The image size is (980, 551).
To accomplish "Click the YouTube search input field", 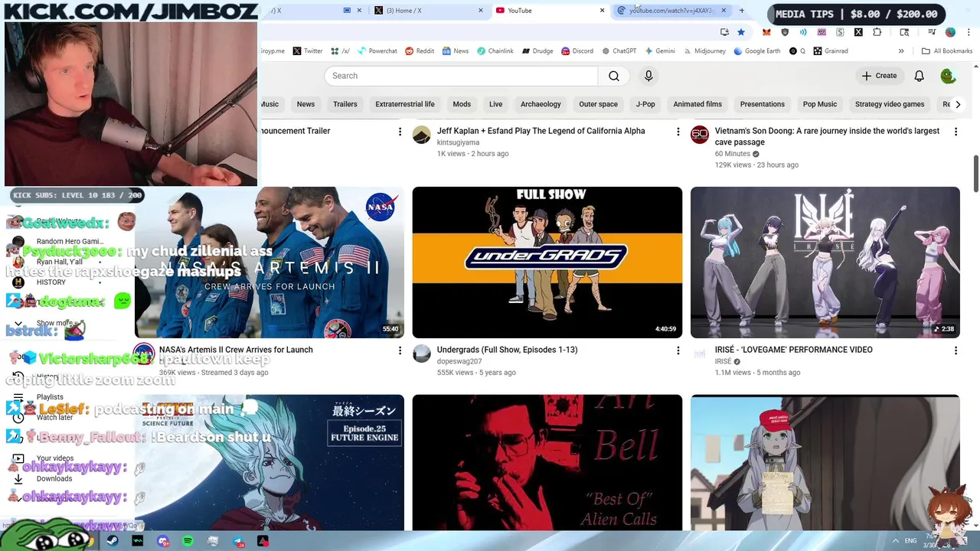I will pyautogui.click(x=461, y=76).
